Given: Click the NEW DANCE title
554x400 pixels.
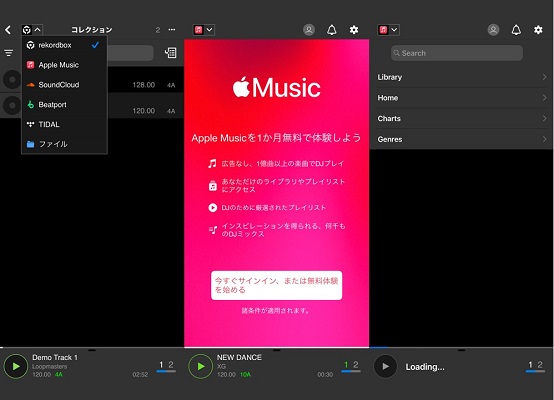Looking at the screenshot, I should [x=239, y=357].
